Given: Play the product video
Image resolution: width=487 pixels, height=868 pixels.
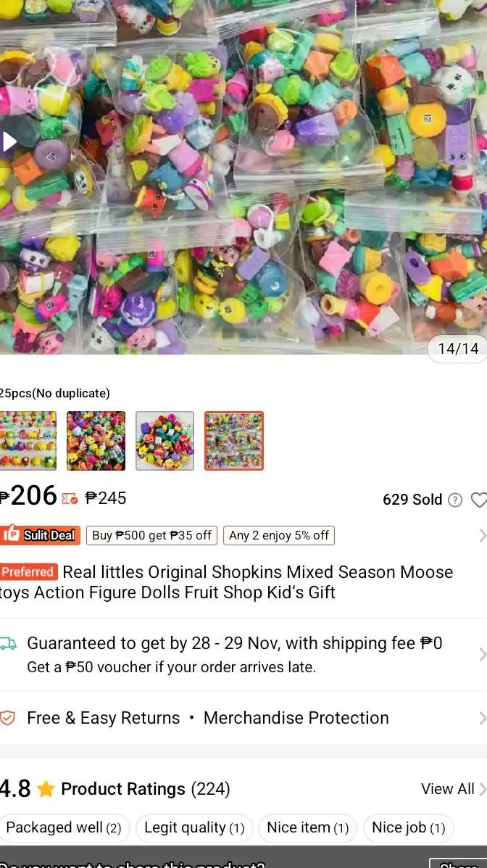Looking at the screenshot, I should pyautogui.click(x=9, y=141).
